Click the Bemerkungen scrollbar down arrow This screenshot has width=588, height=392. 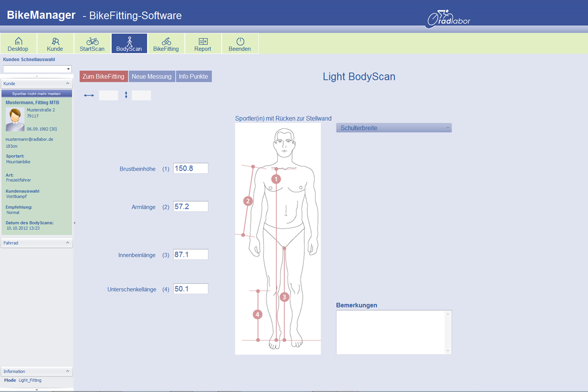tap(448, 350)
